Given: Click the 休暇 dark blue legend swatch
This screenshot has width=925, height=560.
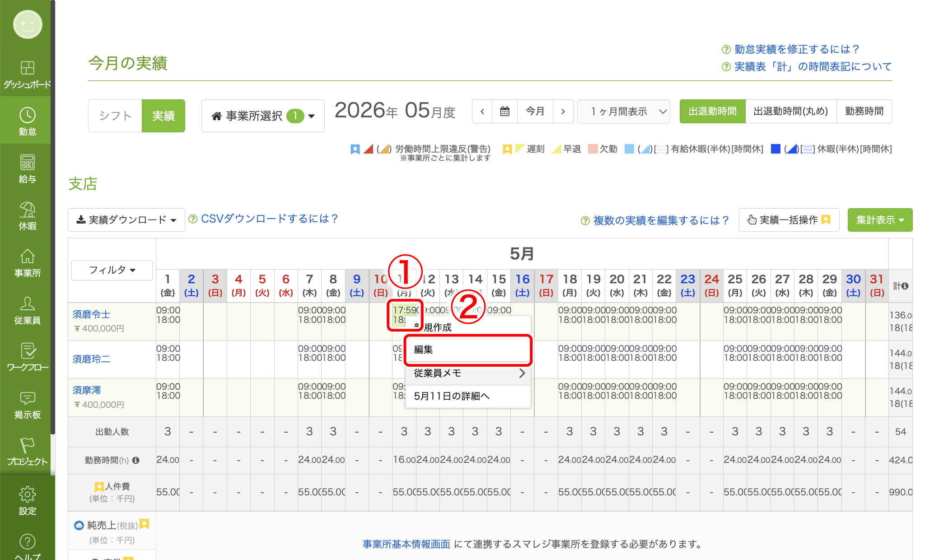Looking at the screenshot, I should 776,149.
